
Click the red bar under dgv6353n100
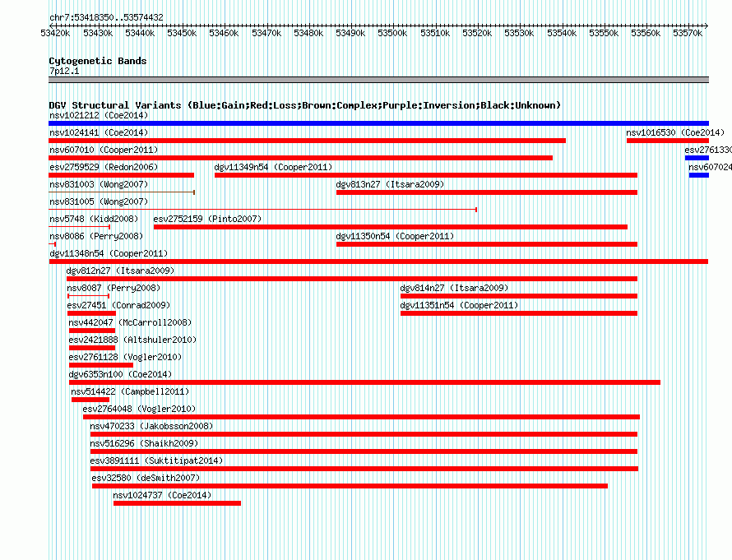(x=364, y=382)
